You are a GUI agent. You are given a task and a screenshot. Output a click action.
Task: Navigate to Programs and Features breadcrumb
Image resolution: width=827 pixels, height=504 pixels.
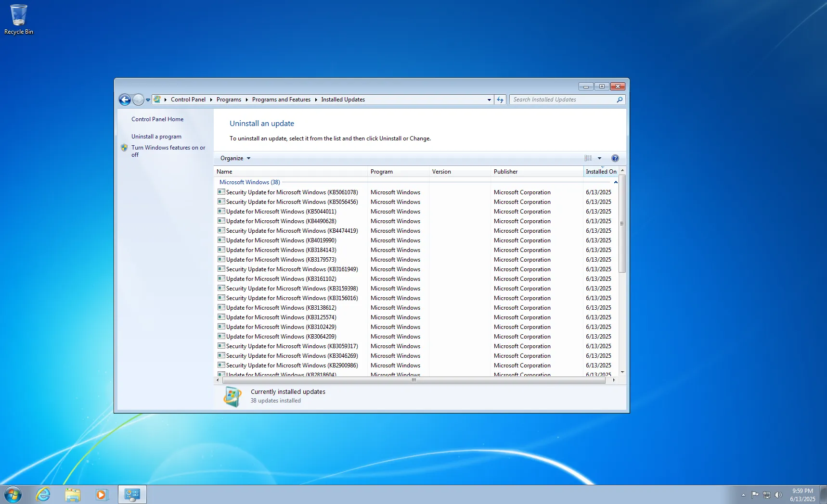click(281, 100)
